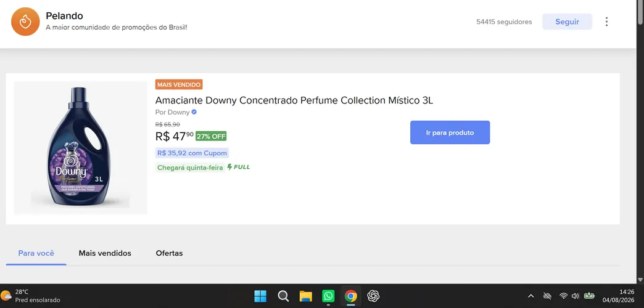
Task: Open the Ofertas tab
Action: (169, 253)
